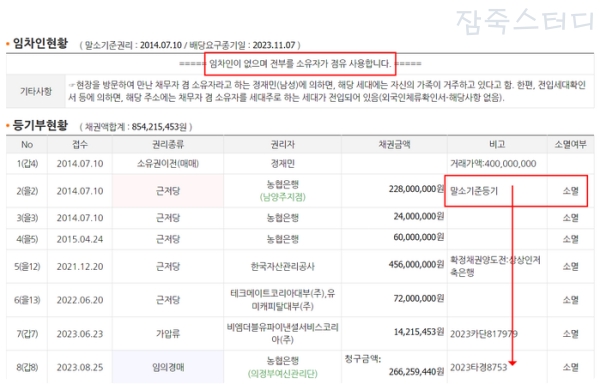
Task: Click the 기타사항 row label
Action: tap(36, 91)
